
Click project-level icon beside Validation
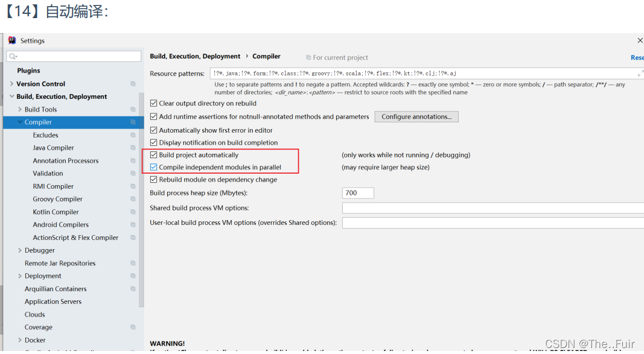133,174
